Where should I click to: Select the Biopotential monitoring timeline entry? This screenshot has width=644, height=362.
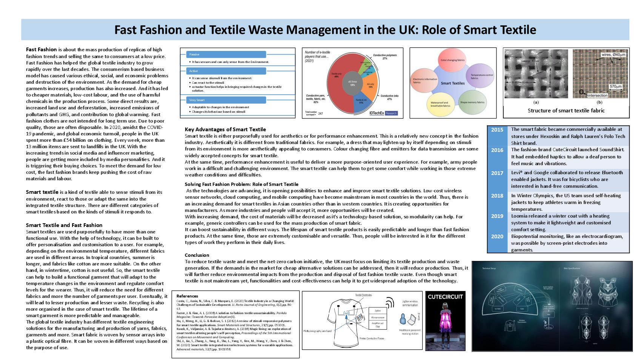[567, 243]
